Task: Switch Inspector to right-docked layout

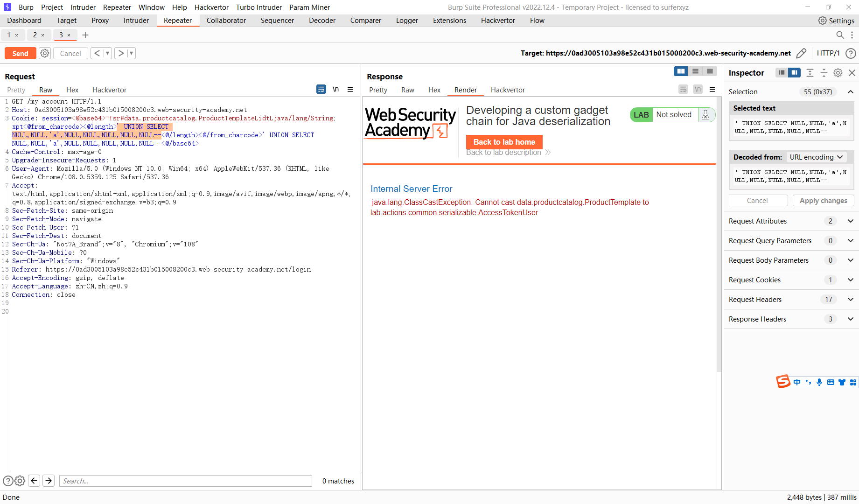Action: (794, 72)
